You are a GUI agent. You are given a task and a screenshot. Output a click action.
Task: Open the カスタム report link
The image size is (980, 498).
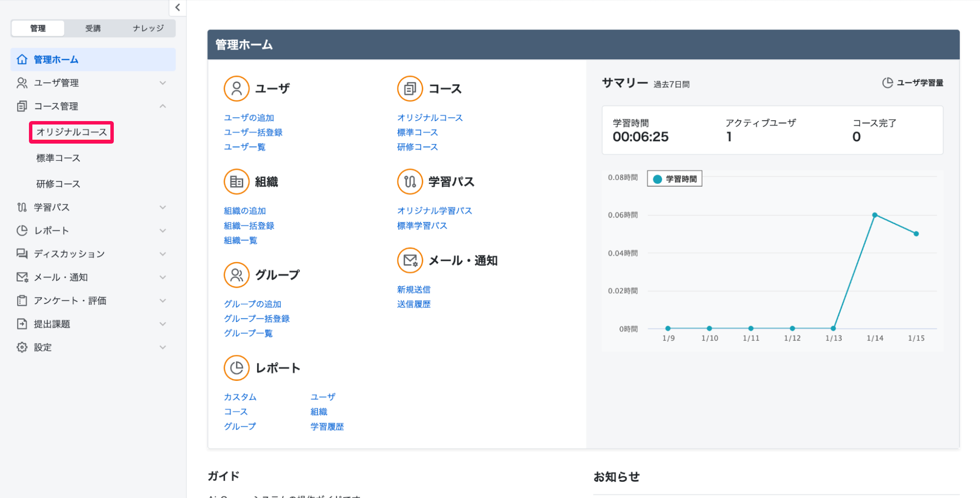240,397
